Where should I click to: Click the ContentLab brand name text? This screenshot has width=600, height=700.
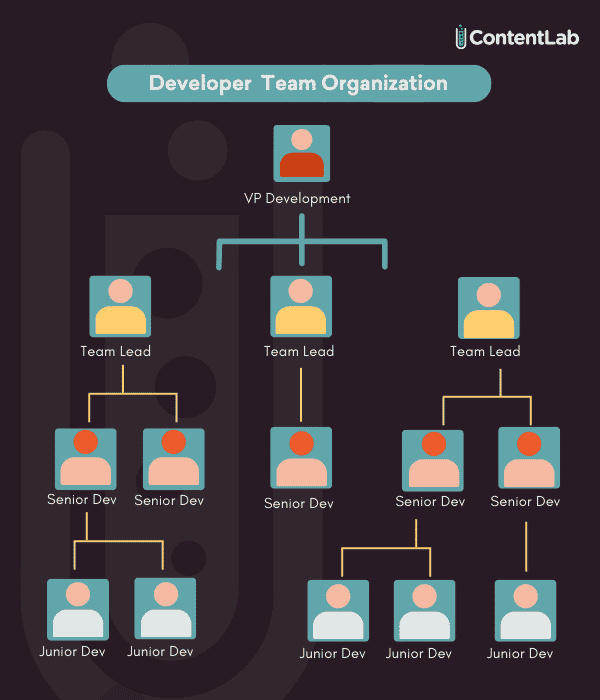(x=524, y=38)
